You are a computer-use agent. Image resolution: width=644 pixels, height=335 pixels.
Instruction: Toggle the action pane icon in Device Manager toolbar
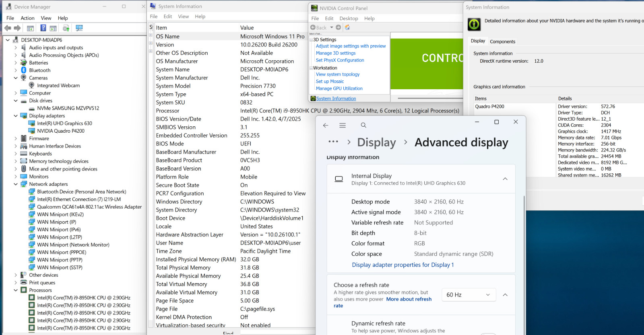click(x=53, y=28)
